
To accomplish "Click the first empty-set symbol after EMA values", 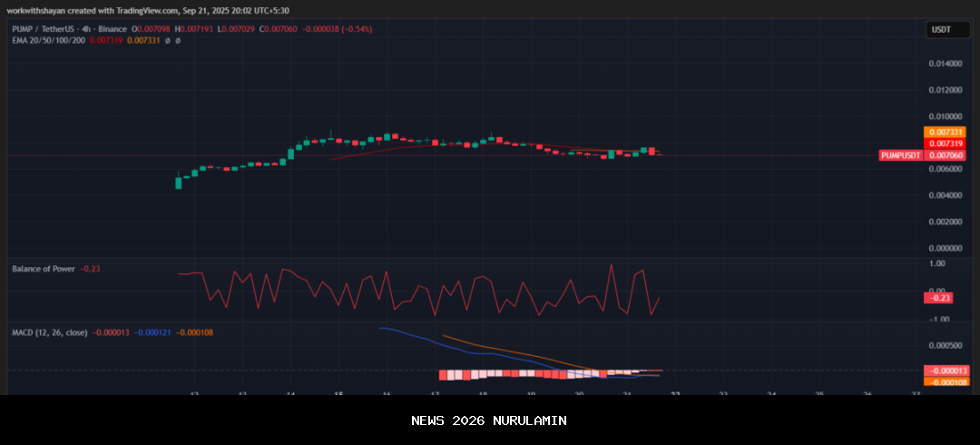I will (168, 41).
